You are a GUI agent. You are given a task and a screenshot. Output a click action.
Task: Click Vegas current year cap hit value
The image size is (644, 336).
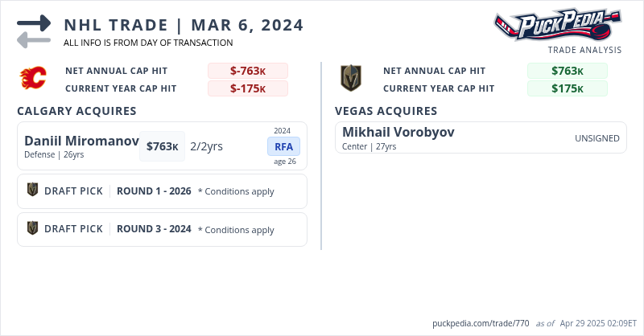click(567, 88)
